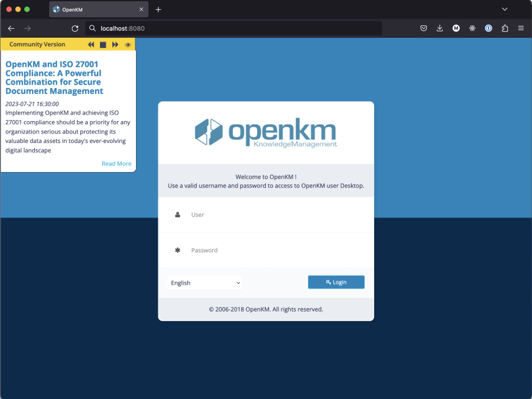This screenshot has height=399, width=532.
Task: Focus the Password input field
Action: point(266,251)
